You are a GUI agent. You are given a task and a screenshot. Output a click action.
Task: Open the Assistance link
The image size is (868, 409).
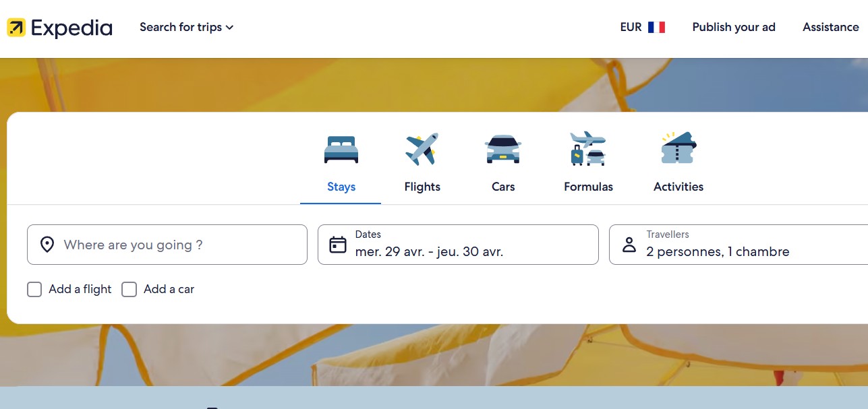pos(831,28)
